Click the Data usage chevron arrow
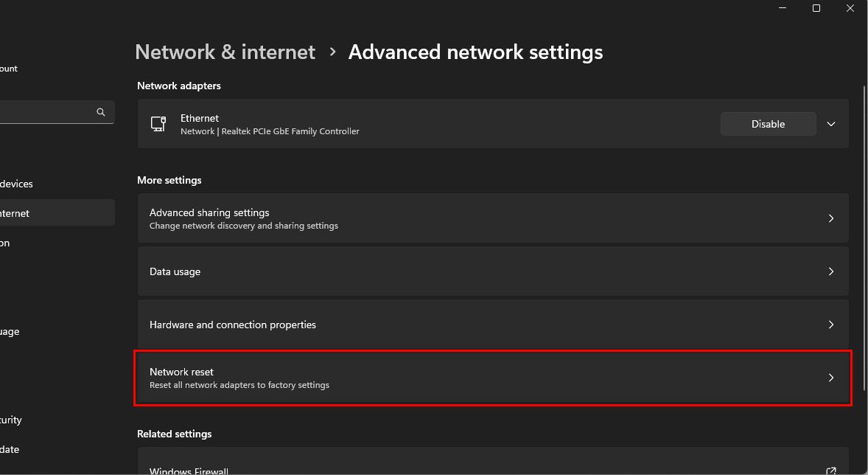The height and width of the screenshot is (475, 868). click(831, 271)
